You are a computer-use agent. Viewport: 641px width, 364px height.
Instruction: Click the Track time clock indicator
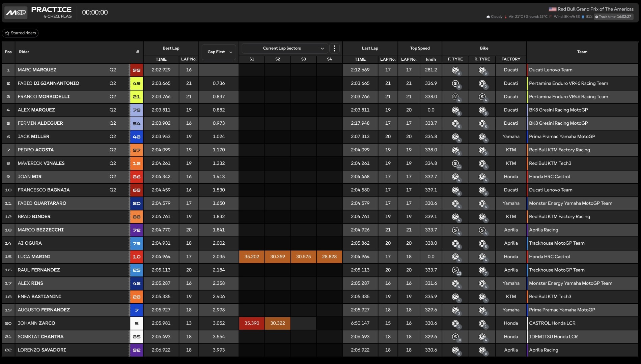(613, 17)
